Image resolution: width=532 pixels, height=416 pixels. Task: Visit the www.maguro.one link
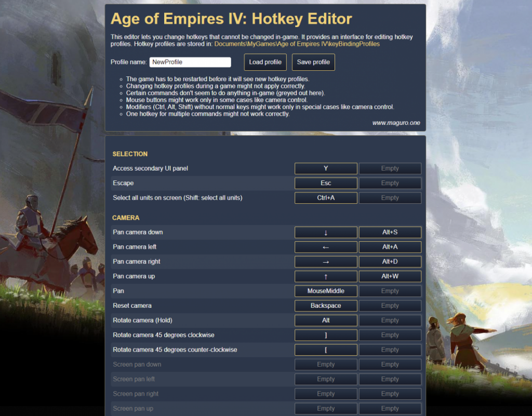pyautogui.click(x=397, y=123)
